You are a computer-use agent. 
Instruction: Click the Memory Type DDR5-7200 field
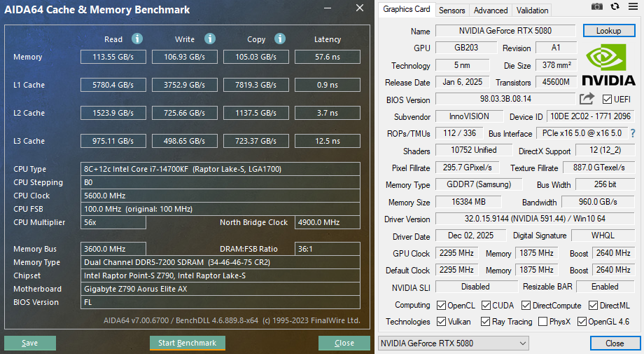click(x=220, y=262)
